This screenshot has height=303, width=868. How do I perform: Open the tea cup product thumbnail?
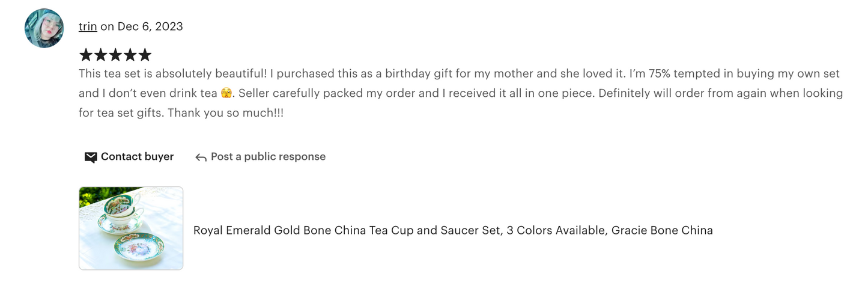131,228
